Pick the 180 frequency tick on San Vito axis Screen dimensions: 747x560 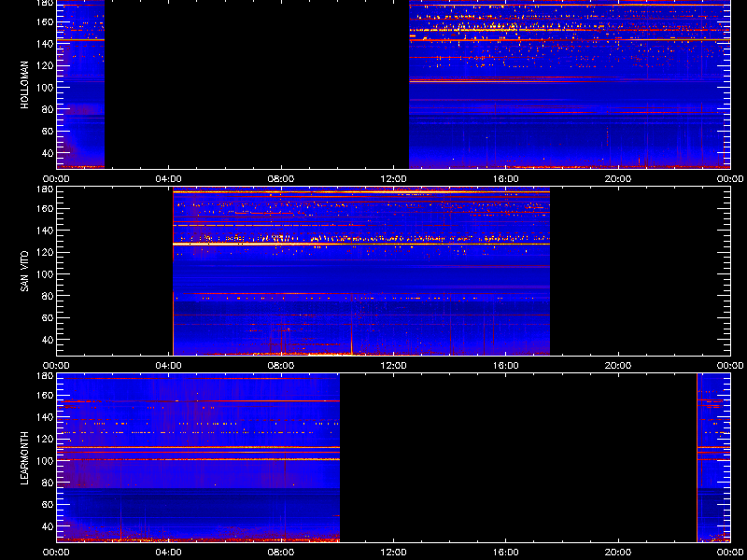click(x=46, y=189)
